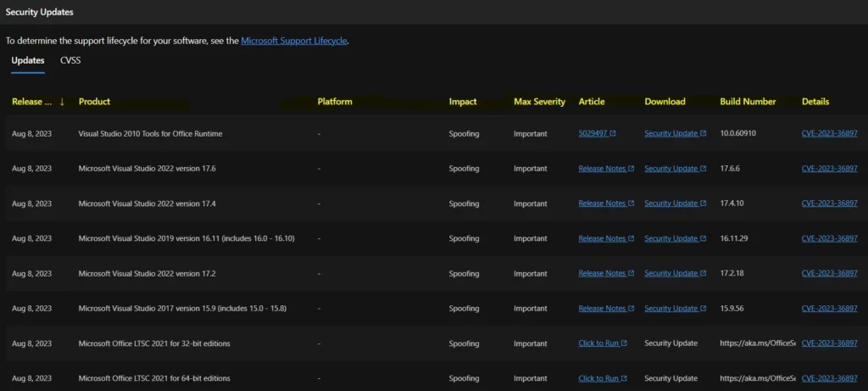Click the Platform column header
Screen dimensions: 868x391
(334, 101)
